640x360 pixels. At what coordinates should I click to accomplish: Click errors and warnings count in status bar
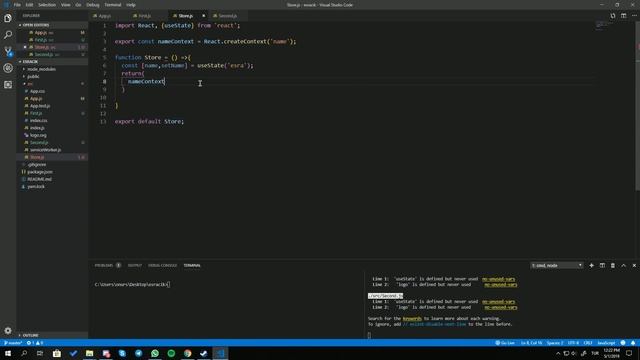point(35,343)
